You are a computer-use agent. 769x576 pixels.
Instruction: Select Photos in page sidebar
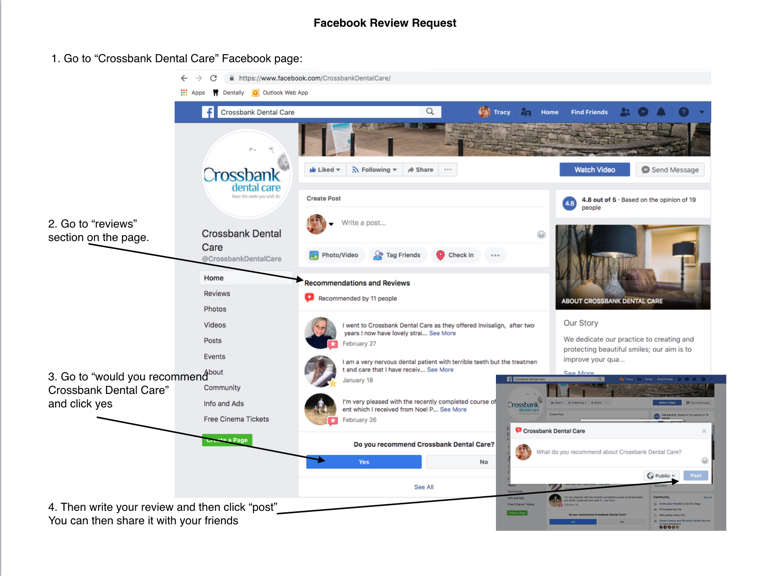[215, 309]
